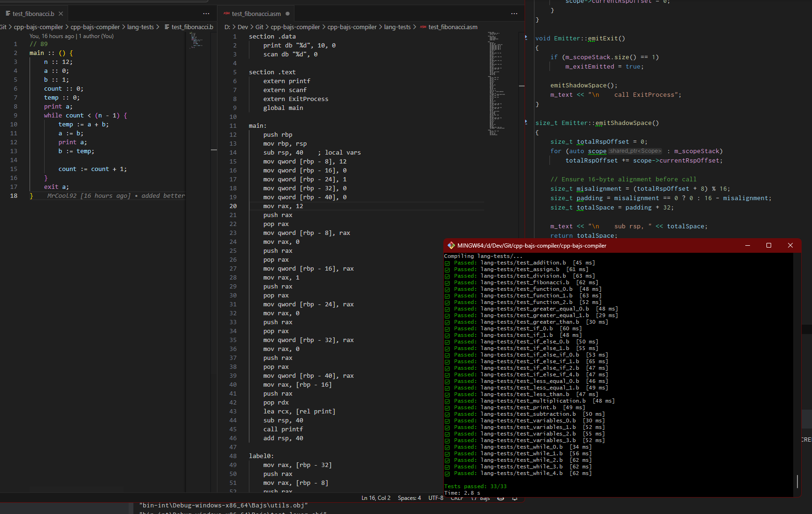Click '// Ensure 16-byte alignment before call' comment

tap(623, 179)
